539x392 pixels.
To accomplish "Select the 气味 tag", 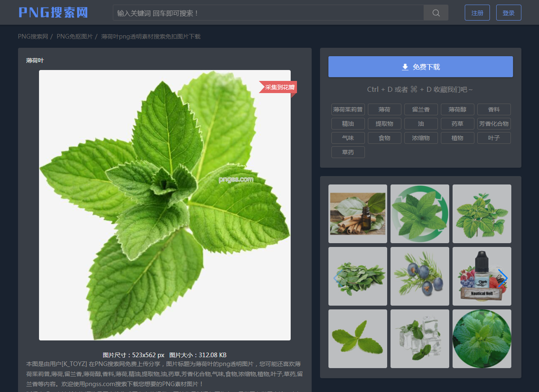I will click(x=348, y=138).
